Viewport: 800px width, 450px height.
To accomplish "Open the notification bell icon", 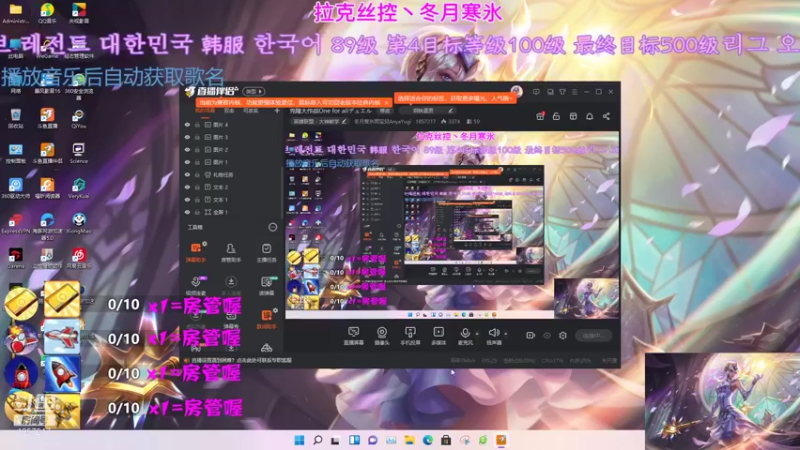I will tap(589, 116).
